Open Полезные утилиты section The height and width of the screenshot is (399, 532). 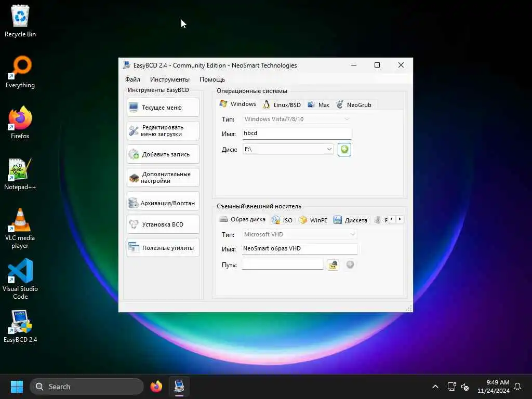[x=163, y=248]
